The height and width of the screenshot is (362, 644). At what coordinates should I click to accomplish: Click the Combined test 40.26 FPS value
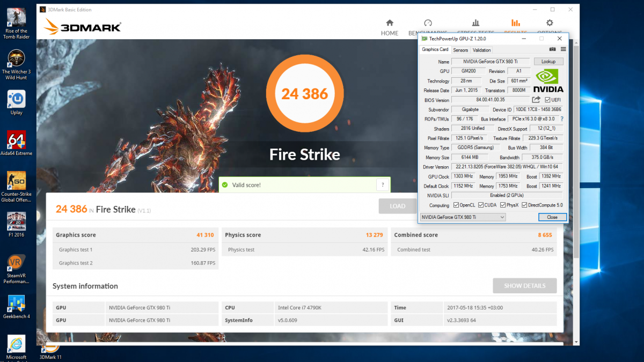(x=543, y=250)
